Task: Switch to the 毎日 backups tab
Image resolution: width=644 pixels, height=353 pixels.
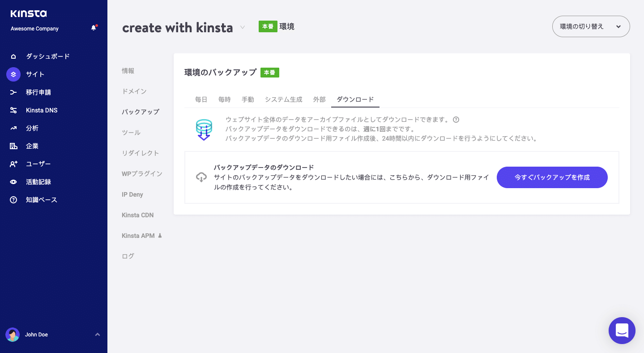Action: (201, 99)
